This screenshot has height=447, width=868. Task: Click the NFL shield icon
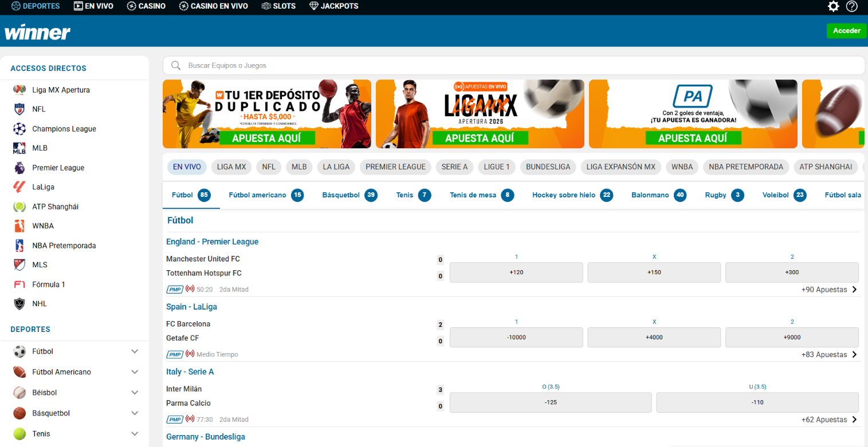pyautogui.click(x=20, y=109)
